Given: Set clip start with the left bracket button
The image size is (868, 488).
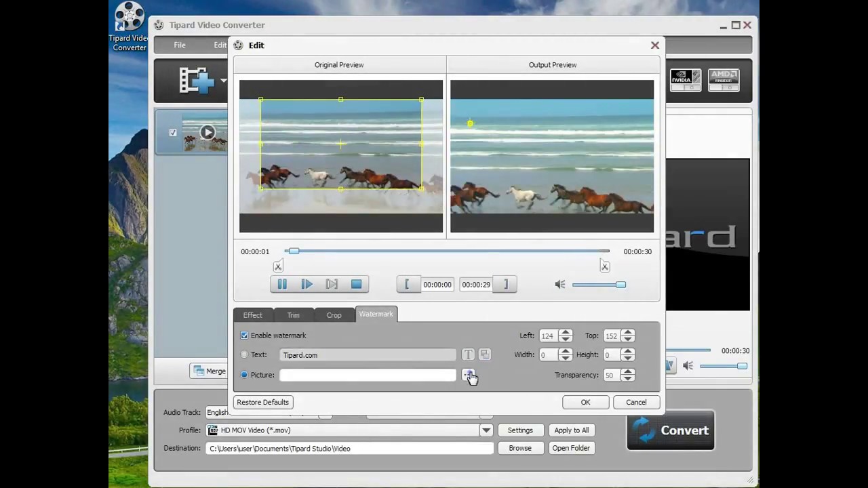Looking at the screenshot, I should (408, 285).
